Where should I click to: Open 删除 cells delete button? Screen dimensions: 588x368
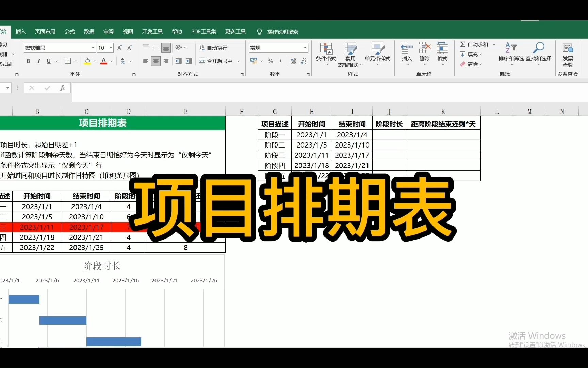click(x=425, y=55)
